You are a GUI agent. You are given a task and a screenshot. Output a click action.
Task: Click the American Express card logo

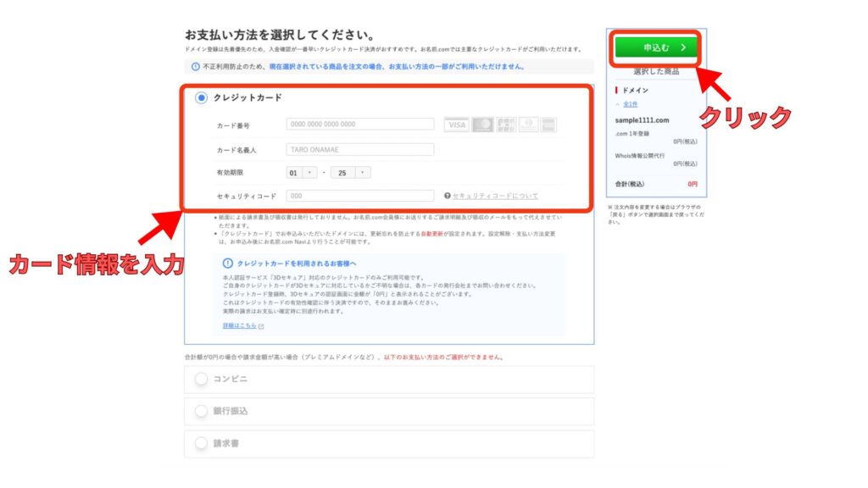tap(548, 125)
